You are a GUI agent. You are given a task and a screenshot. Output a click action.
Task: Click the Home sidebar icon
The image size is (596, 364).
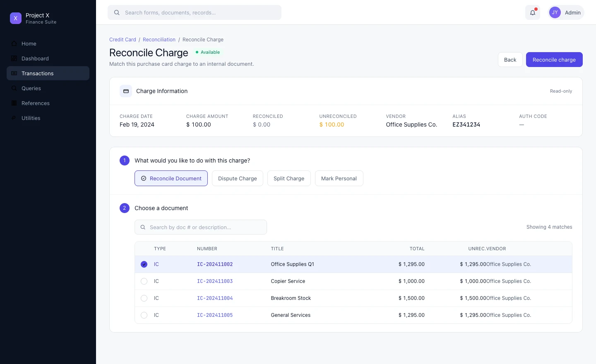click(14, 43)
